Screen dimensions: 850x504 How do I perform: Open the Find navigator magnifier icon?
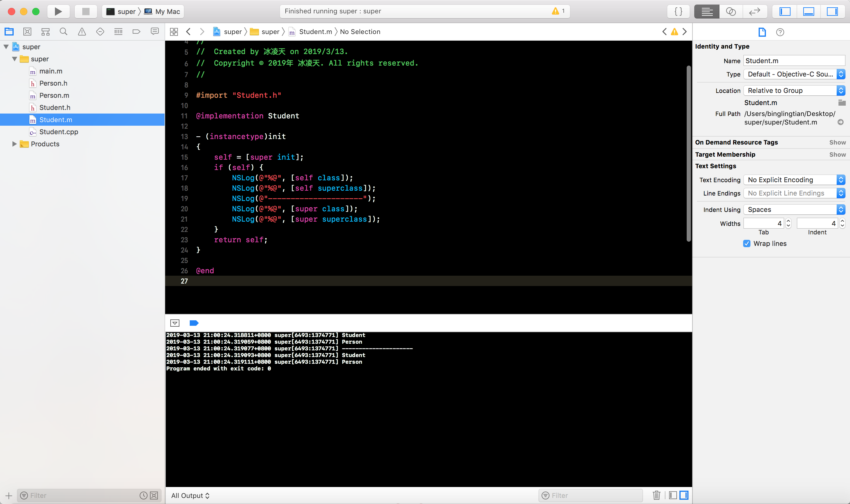tap(63, 32)
